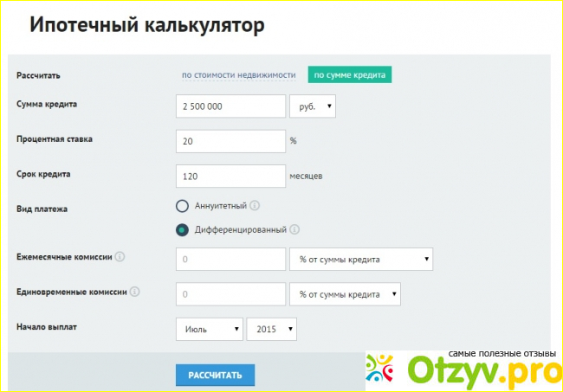The width and height of the screenshot is (563, 392).
Task: Focus the Единовременные комиссии value field
Action: (230, 294)
